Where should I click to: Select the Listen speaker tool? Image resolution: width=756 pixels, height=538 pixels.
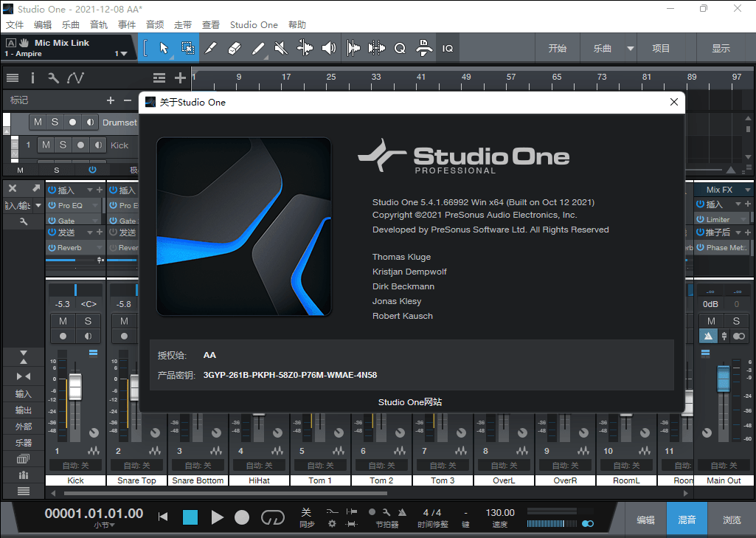329,48
